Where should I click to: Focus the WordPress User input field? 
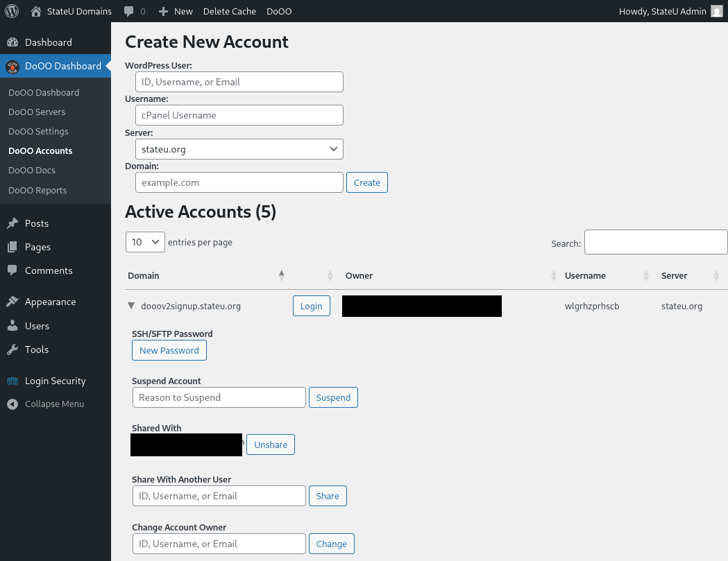pos(239,82)
